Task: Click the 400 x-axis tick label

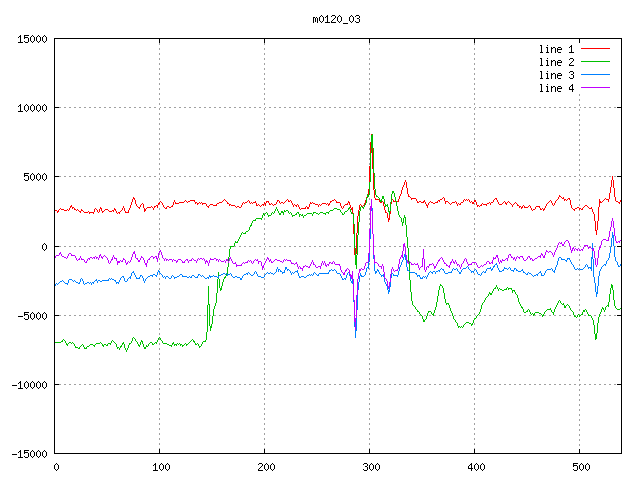Action: [x=475, y=467]
